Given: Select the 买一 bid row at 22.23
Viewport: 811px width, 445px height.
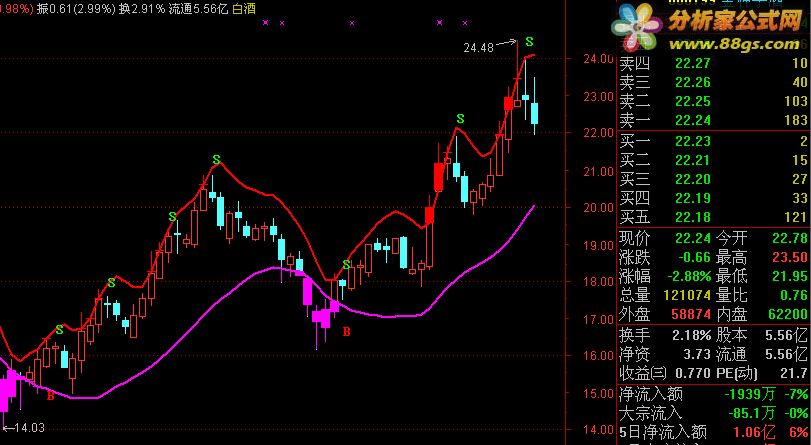Looking at the screenshot, I should click(713, 141).
